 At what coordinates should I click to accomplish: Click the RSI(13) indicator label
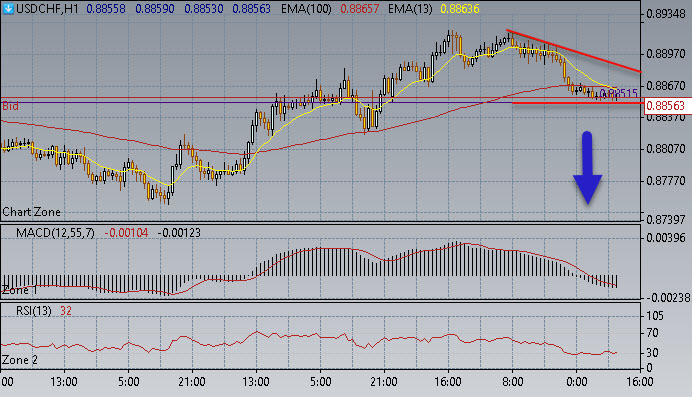34,311
